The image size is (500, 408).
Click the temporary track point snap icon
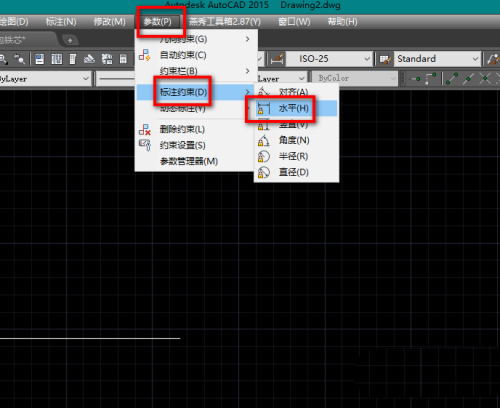coord(415,79)
